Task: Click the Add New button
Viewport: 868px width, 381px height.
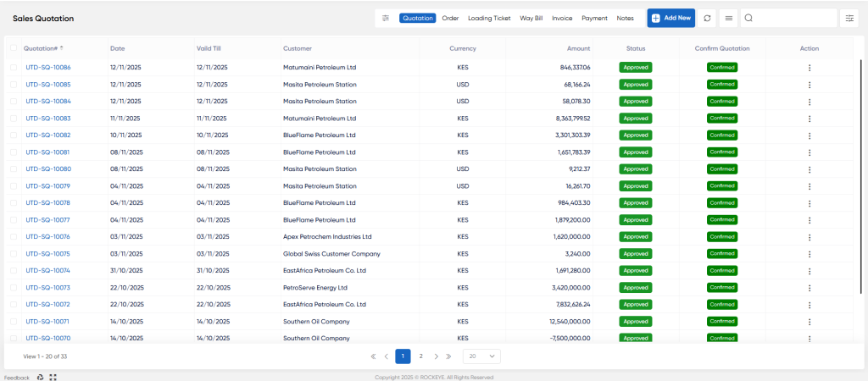Action: (671, 19)
